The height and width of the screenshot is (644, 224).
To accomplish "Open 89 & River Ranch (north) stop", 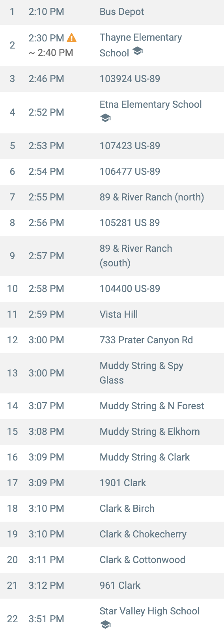I will [x=112, y=197].
